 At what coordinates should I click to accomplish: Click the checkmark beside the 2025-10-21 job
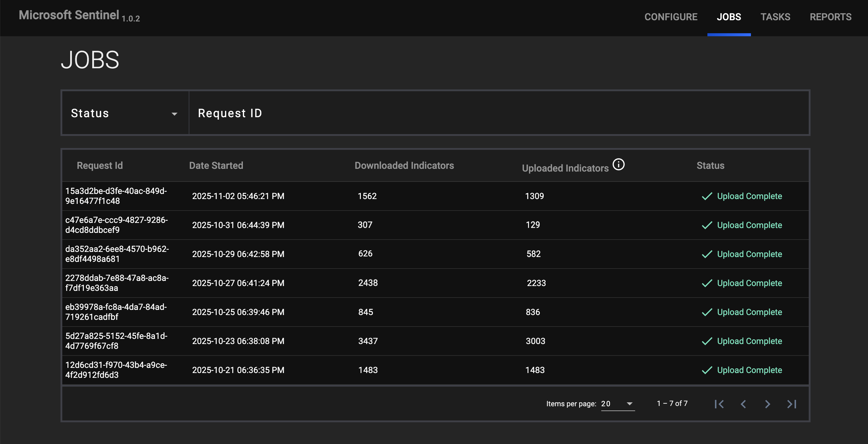click(708, 370)
